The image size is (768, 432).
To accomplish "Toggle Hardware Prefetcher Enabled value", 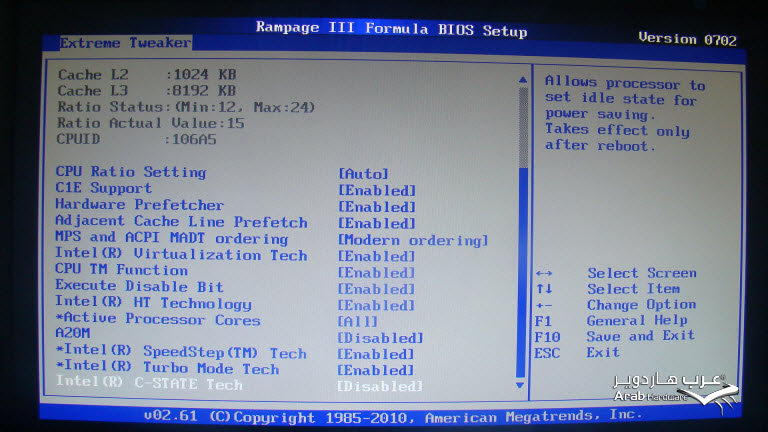I will tap(377, 207).
